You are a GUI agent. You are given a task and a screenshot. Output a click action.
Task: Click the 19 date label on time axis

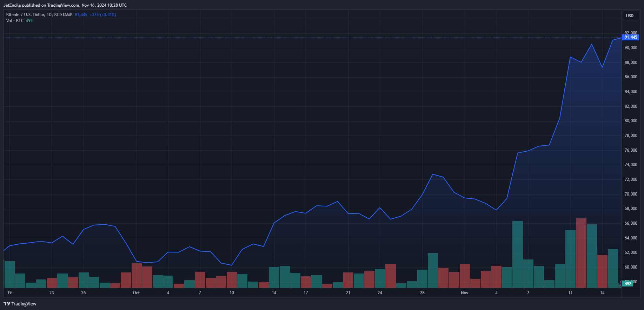coord(9,293)
